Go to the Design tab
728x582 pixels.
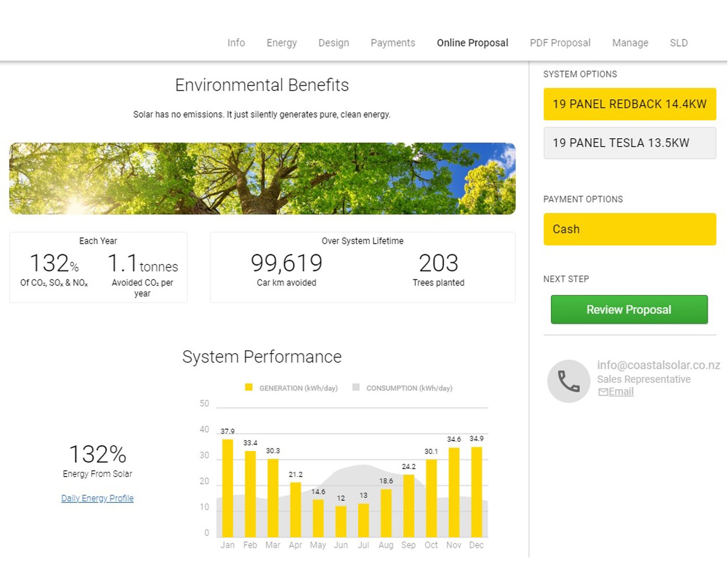click(x=333, y=43)
